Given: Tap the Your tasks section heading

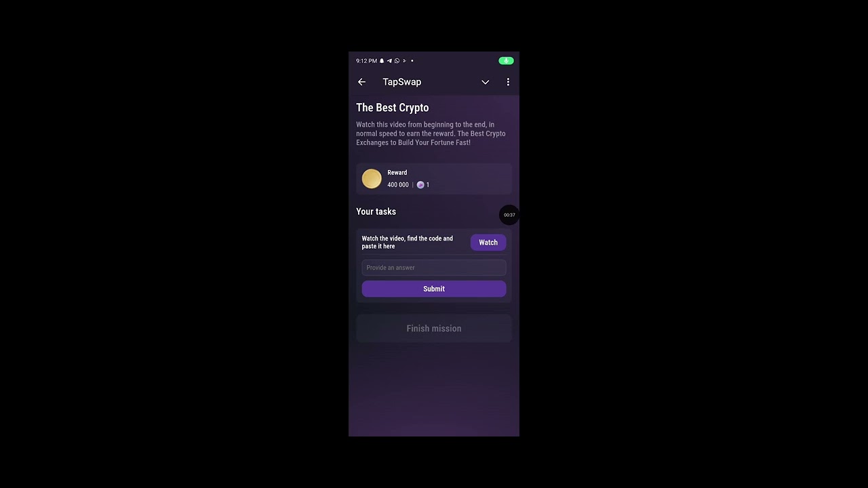Looking at the screenshot, I should tap(376, 211).
